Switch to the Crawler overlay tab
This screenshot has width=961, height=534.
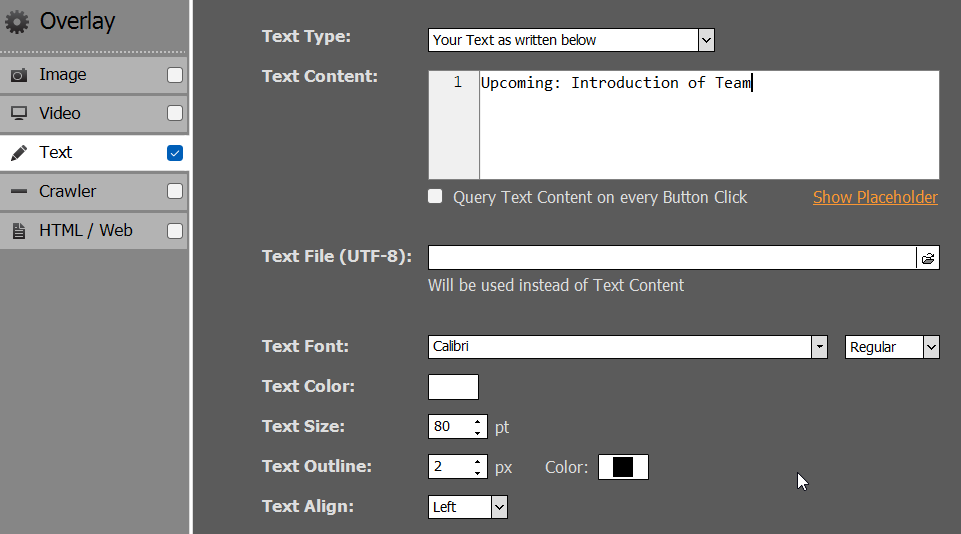94,191
